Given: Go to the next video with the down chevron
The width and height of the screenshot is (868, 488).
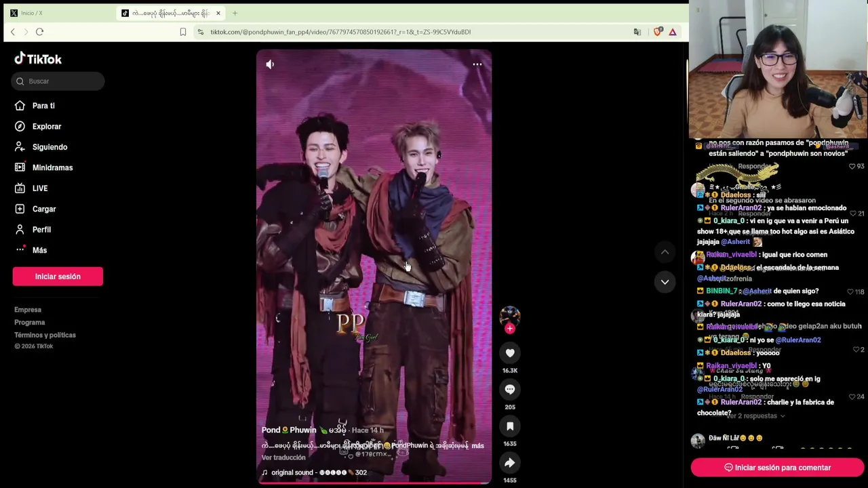Looking at the screenshot, I should [x=665, y=282].
